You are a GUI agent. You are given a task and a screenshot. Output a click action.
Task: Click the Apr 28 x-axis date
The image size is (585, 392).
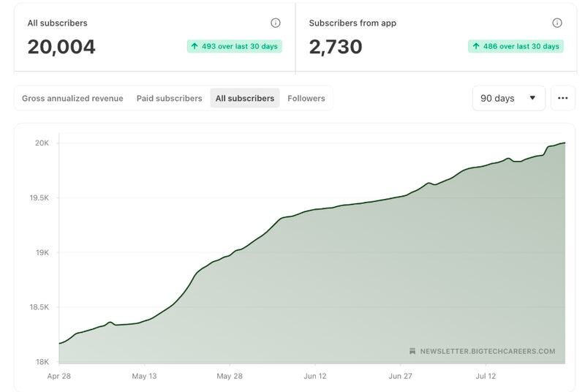(x=59, y=376)
